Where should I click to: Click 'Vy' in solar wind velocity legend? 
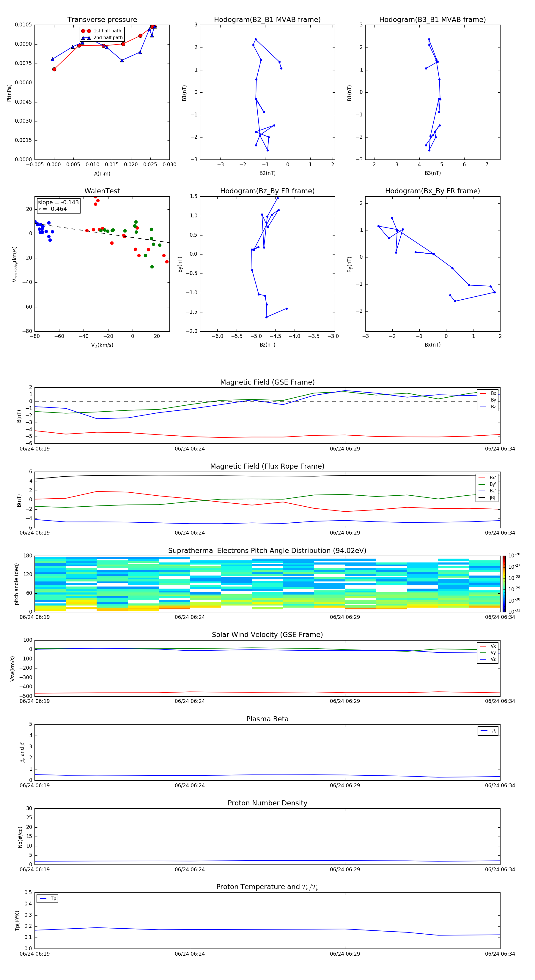pyautogui.click(x=493, y=652)
